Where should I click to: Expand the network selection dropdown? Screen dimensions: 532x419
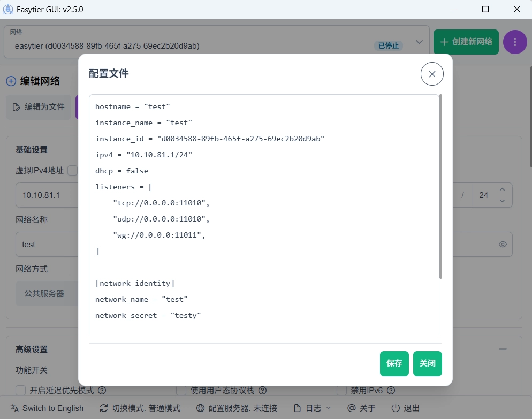pyautogui.click(x=419, y=42)
